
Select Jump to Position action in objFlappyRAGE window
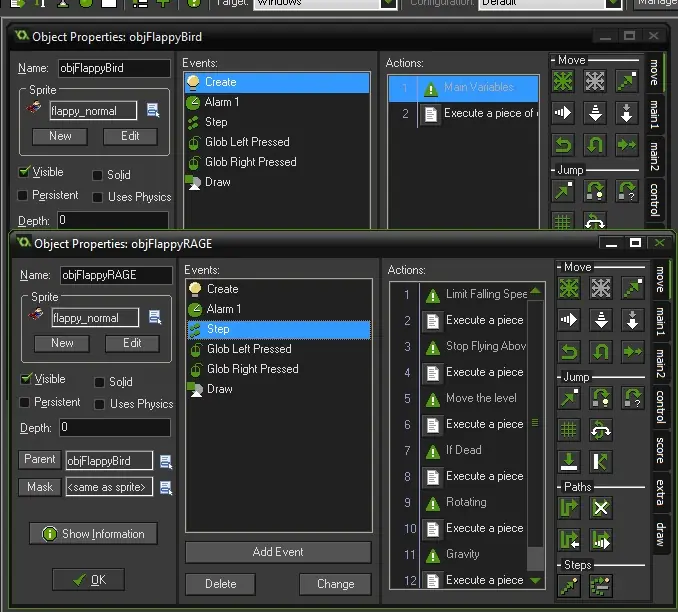click(x=569, y=398)
